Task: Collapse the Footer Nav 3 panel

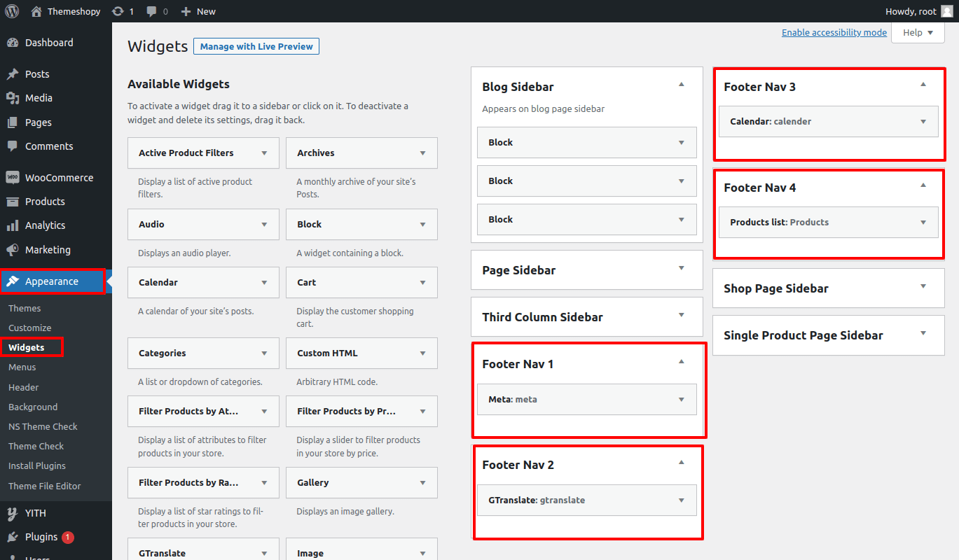Action: (x=923, y=85)
